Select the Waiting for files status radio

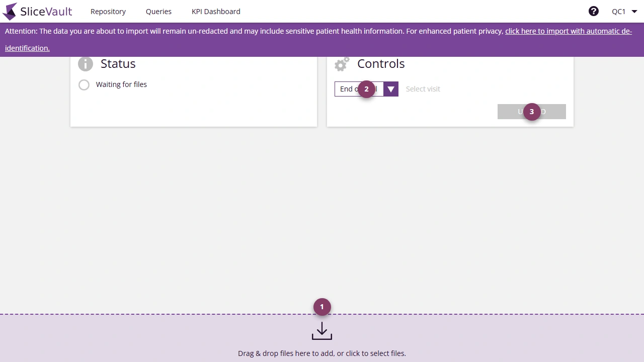coord(84,84)
